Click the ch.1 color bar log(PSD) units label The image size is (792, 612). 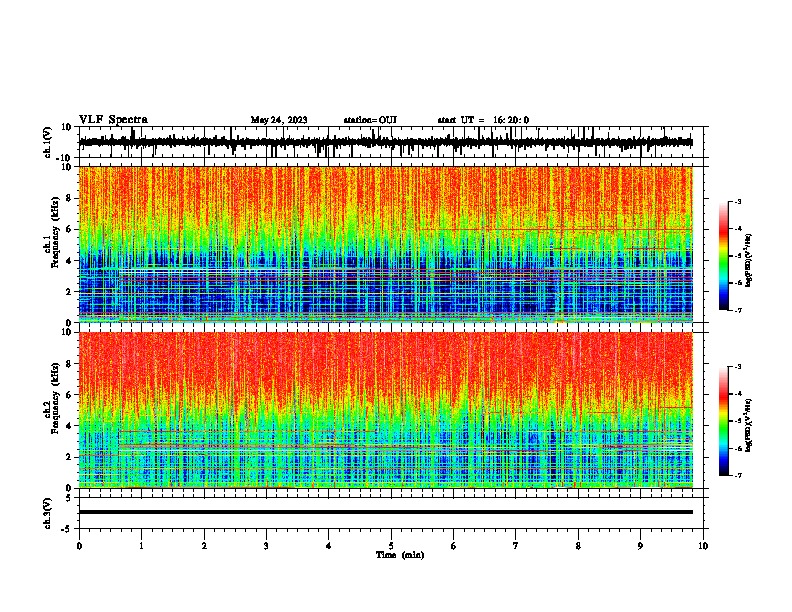pos(749,260)
